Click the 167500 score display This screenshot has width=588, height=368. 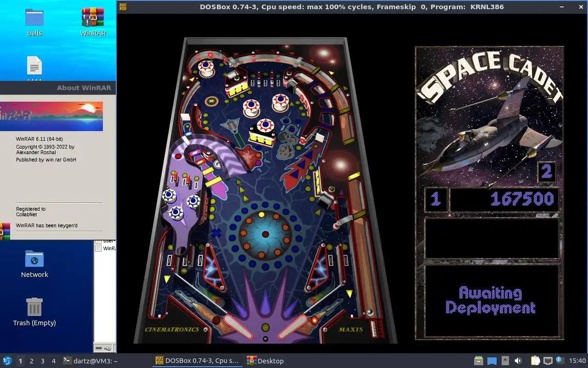click(x=504, y=199)
